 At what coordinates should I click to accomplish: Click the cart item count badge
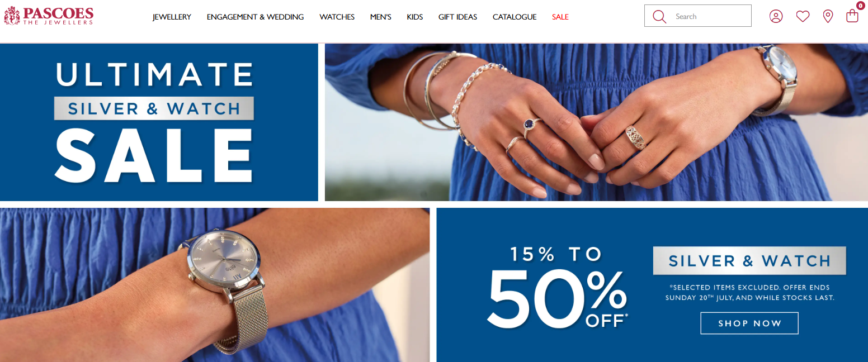(860, 6)
